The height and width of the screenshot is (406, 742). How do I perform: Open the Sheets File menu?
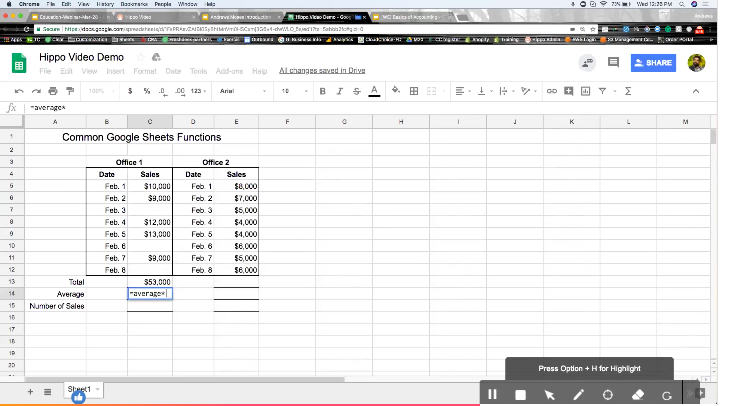tap(45, 71)
